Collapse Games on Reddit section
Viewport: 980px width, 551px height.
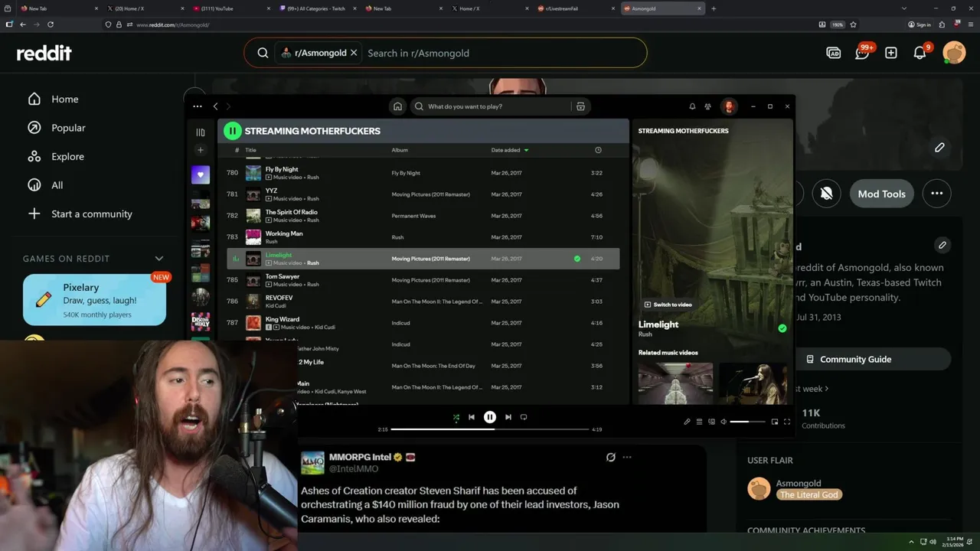(159, 259)
